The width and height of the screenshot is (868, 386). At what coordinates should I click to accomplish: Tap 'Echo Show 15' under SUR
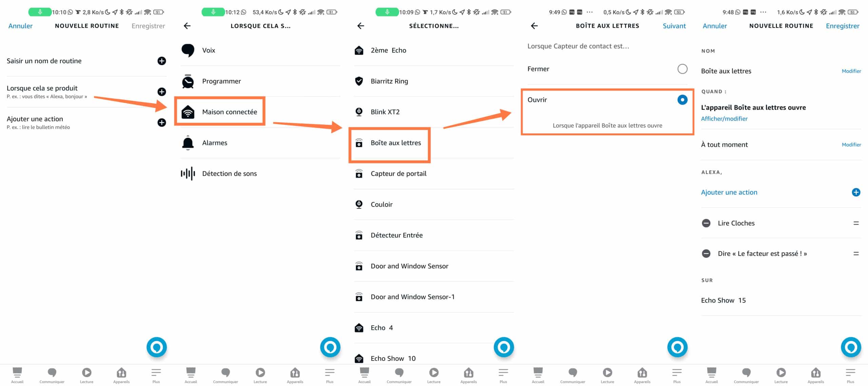coord(723,300)
